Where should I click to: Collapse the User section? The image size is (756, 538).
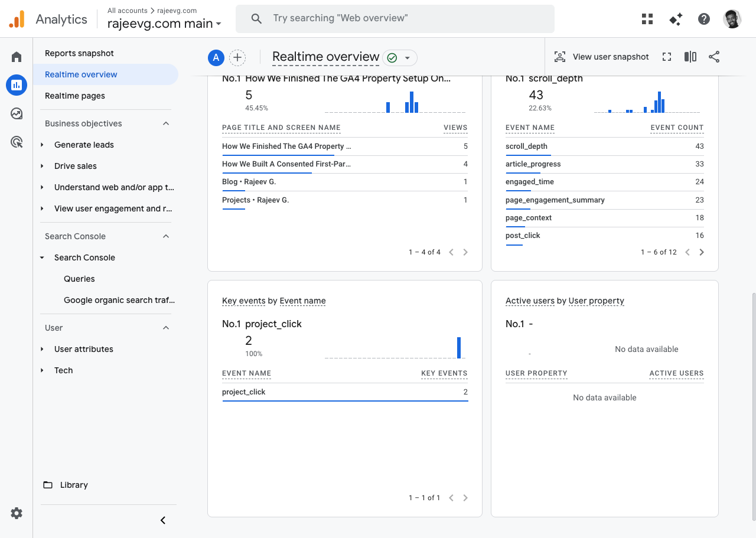pyautogui.click(x=167, y=327)
